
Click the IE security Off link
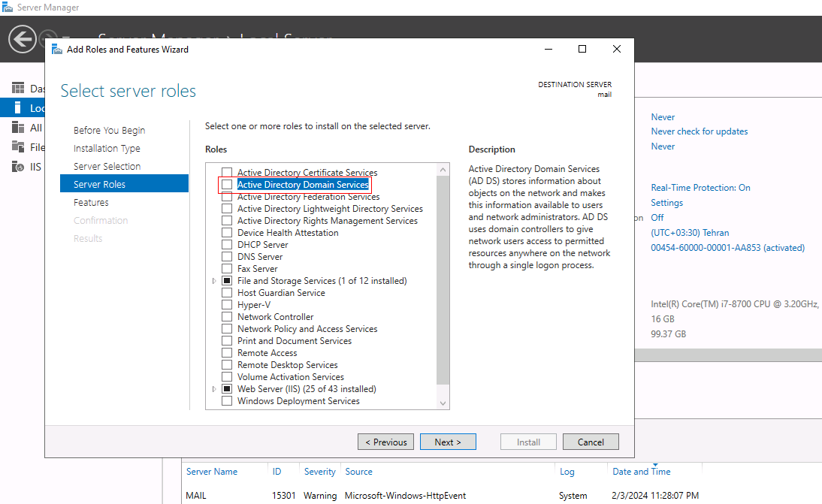pyautogui.click(x=657, y=217)
